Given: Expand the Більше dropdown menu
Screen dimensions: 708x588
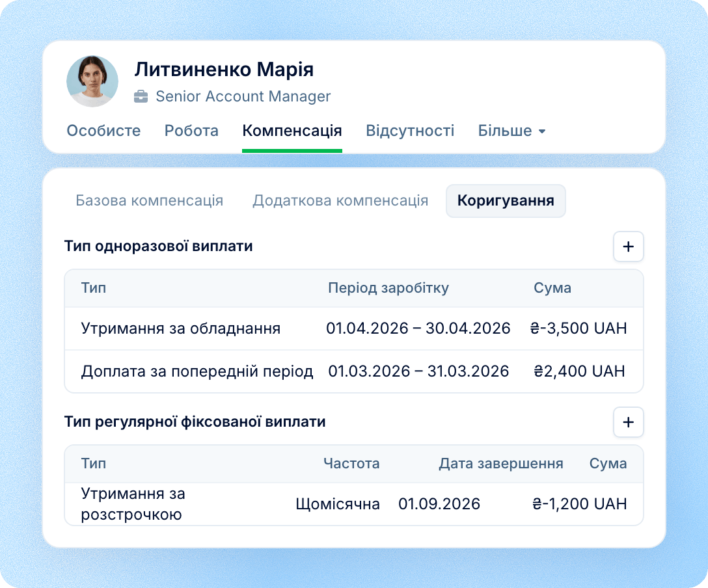Looking at the screenshot, I should click(512, 131).
